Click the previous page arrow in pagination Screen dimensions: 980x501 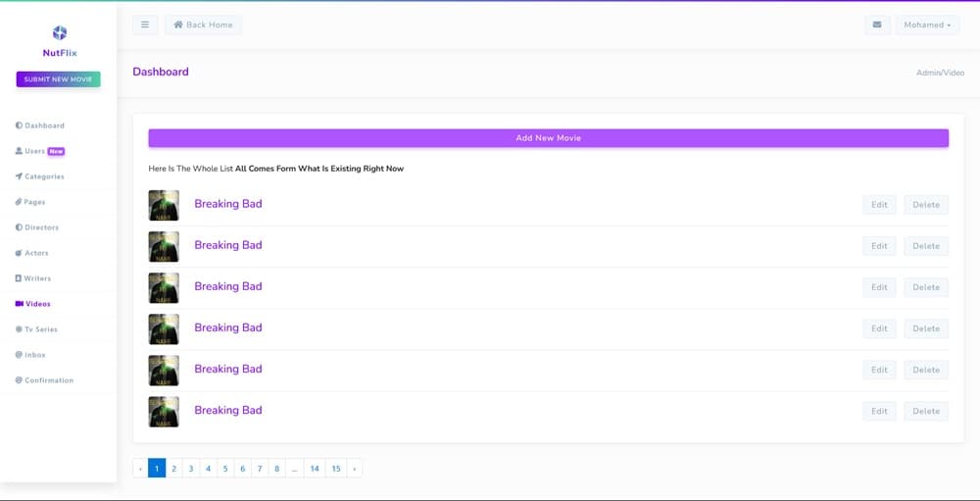point(140,469)
